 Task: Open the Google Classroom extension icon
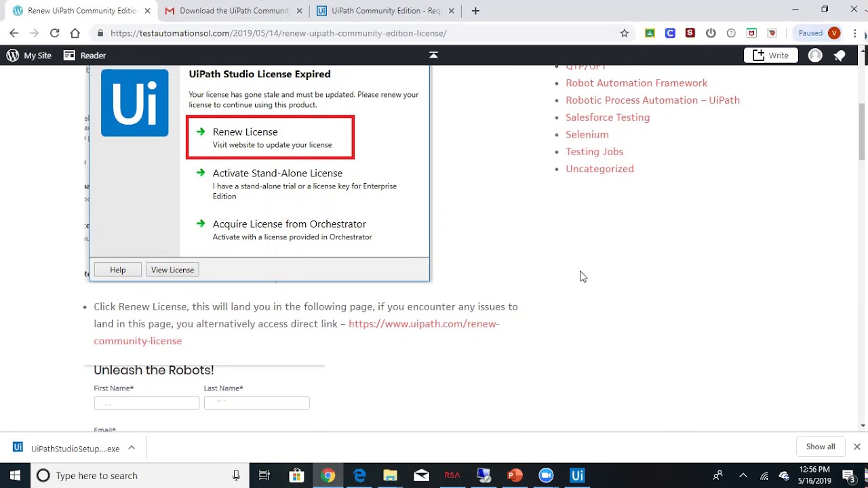pos(650,33)
